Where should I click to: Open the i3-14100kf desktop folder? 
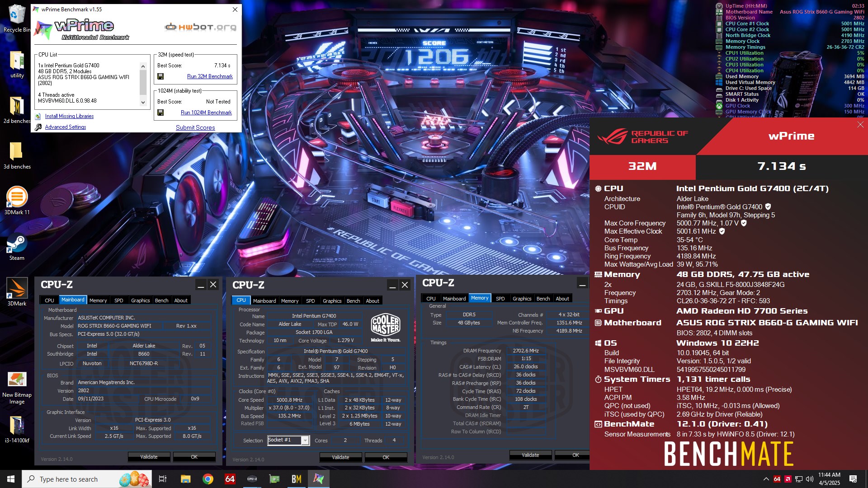click(17, 429)
